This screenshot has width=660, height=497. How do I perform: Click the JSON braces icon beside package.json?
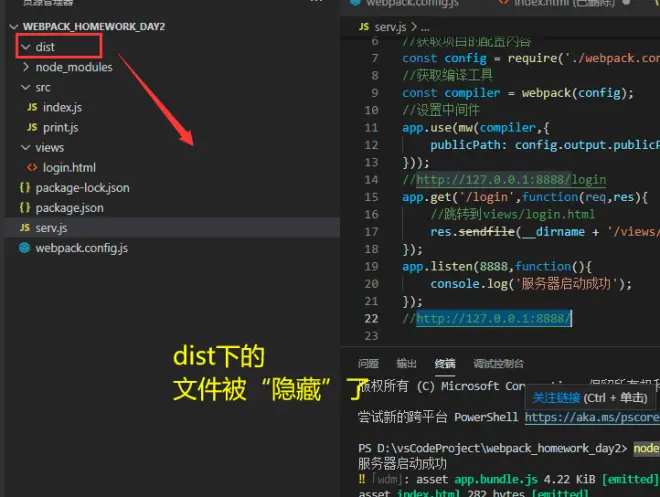(25, 207)
